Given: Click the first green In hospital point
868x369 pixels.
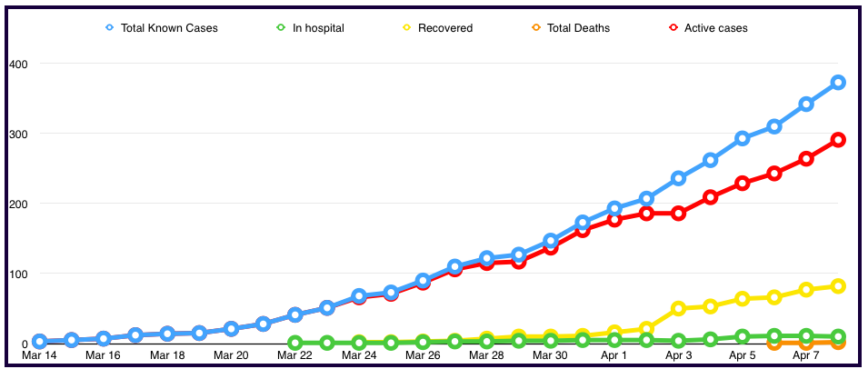Looking at the screenshot, I should [x=294, y=344].
